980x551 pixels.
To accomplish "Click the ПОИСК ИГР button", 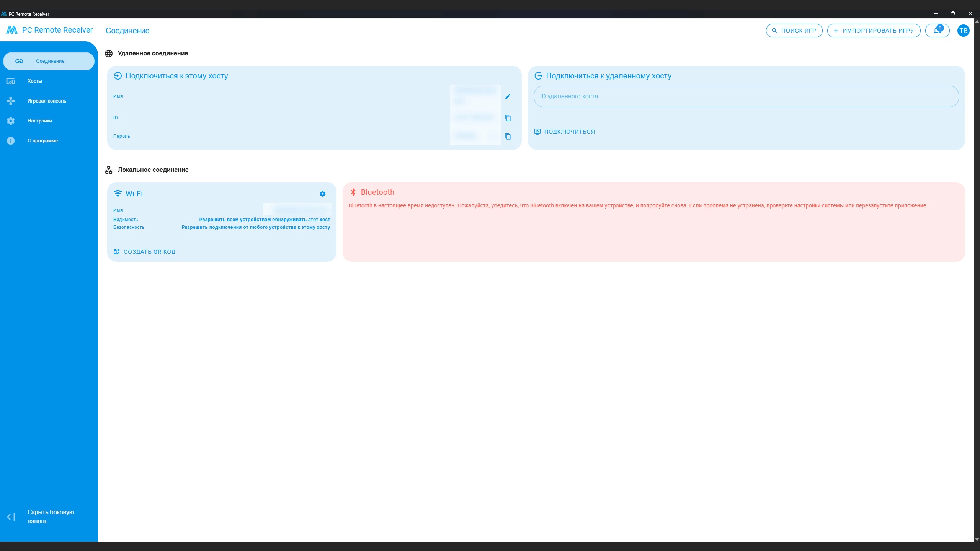I will (x=794, y=31).
